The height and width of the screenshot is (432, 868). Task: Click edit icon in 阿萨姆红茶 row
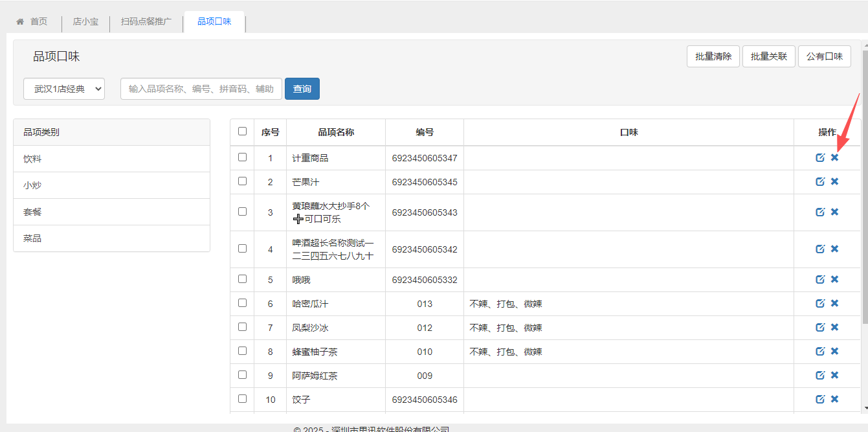(820, 376)
